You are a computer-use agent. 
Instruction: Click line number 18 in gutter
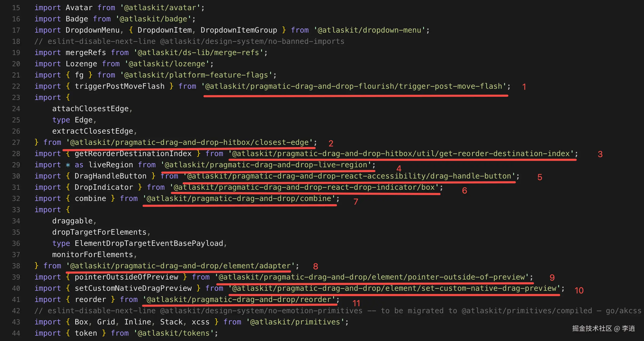click(16, 41)
